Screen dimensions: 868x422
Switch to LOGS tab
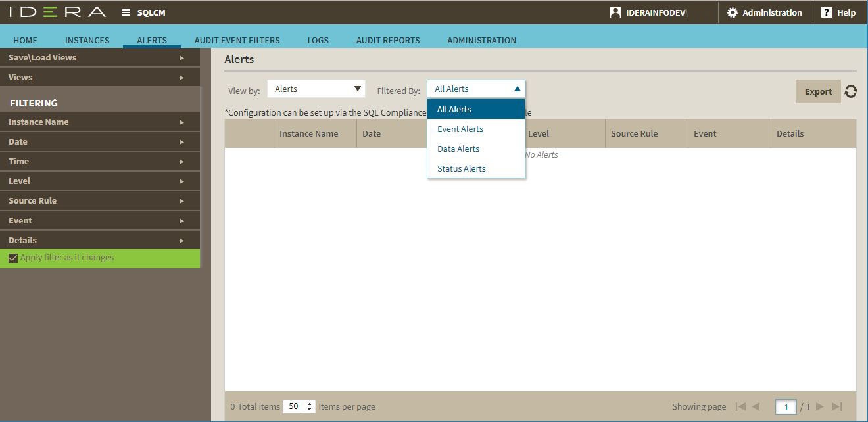pos(318,40)
